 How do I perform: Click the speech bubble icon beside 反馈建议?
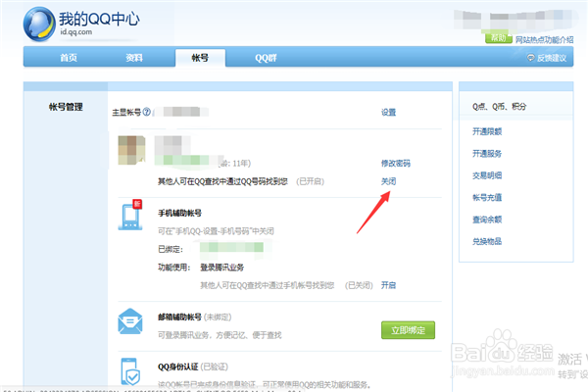[x=530, y=58]
